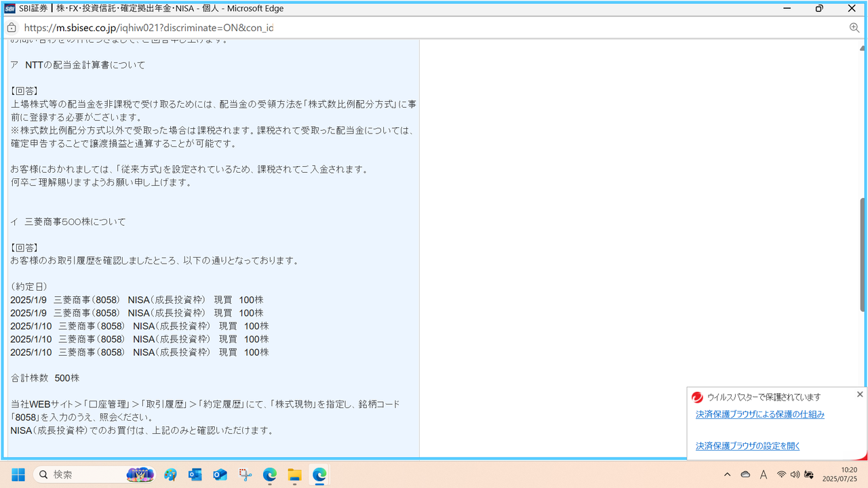868x488 pixels.
Task: Click the line starting 上場株式等の配当金を非課税
Action: point(214,104)
